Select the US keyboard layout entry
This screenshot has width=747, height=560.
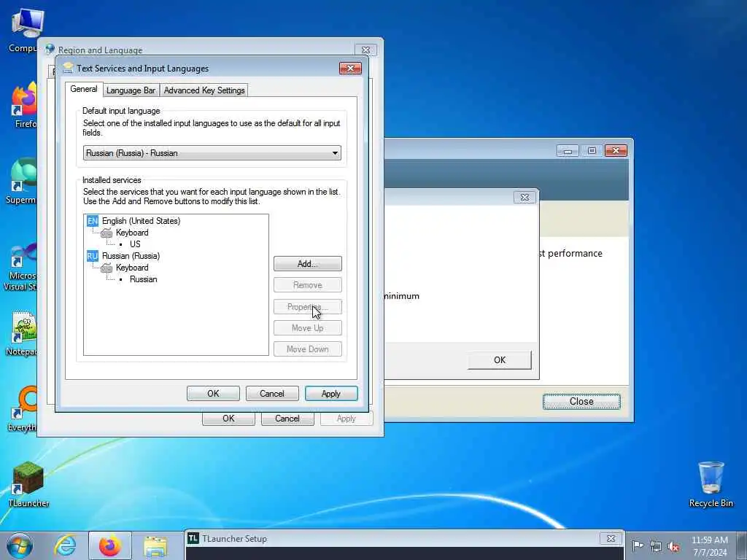pos(135,244)
